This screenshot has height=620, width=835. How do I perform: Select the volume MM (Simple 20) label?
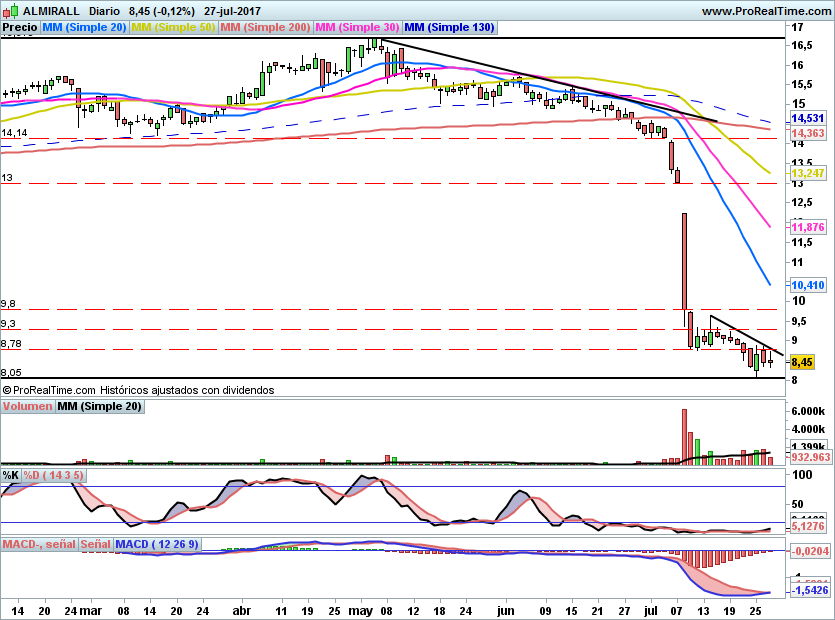coord(100,406)
